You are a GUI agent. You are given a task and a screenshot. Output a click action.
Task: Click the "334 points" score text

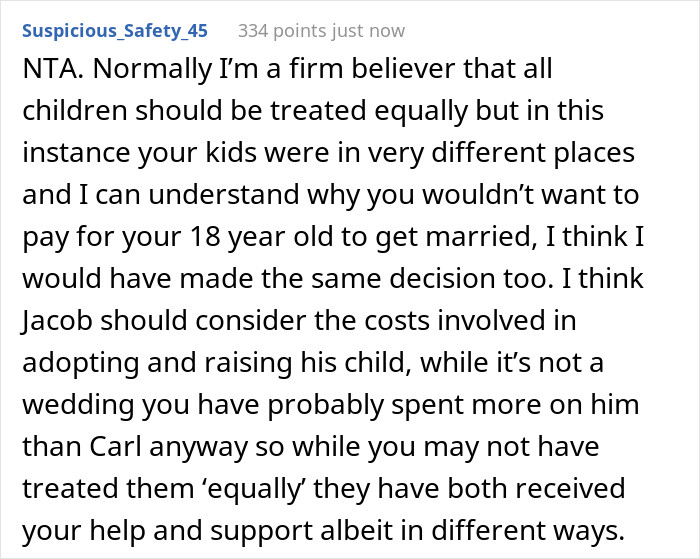tap(282, 31)
